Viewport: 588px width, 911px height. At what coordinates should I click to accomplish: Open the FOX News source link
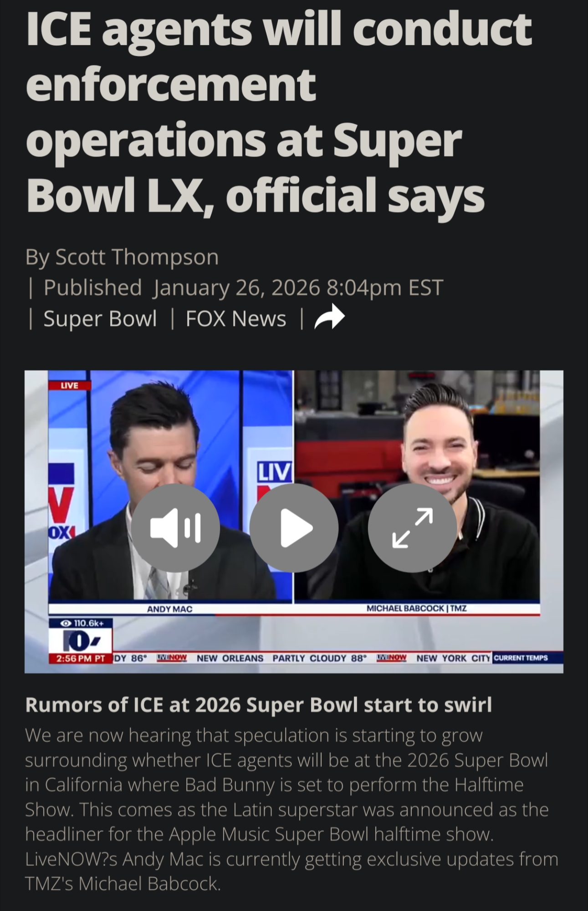[236, 318]
